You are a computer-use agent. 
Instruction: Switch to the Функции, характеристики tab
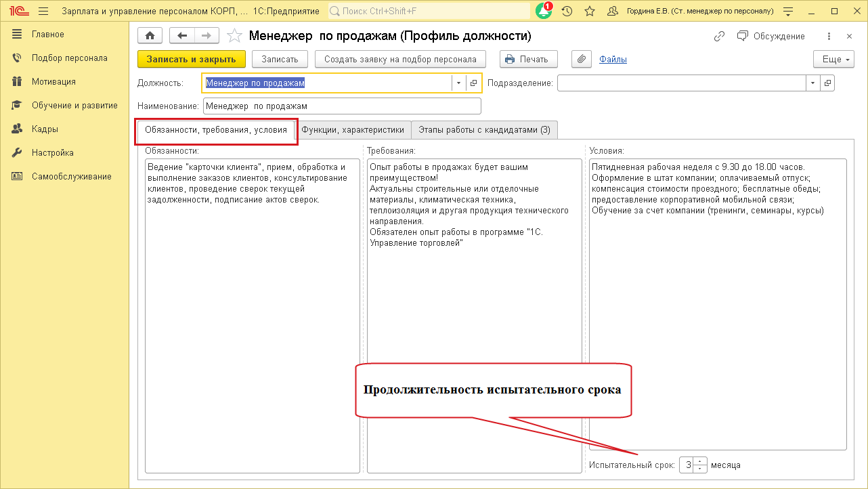click(353, 129)
